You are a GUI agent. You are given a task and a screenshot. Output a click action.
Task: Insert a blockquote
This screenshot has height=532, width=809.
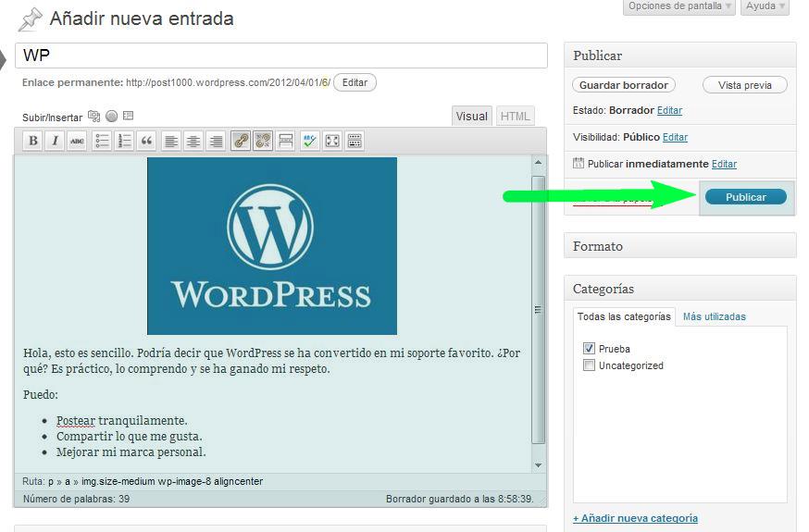(146, 141)
